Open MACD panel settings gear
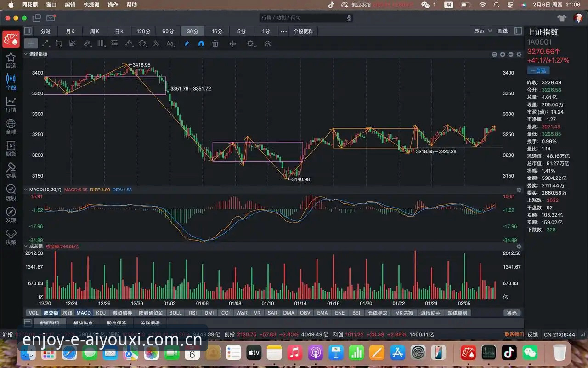The height and width of the screenshot is (368, 588). click(x=519, y=190)
